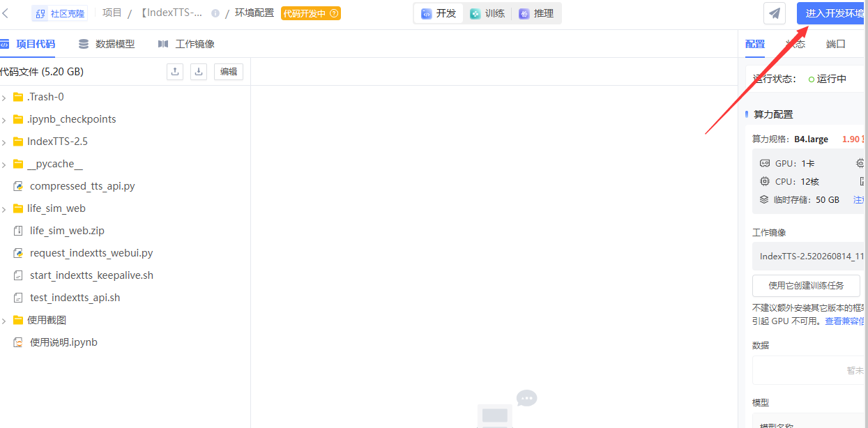Image resolution: width=868 pixels, height=428 pixels.
Task: Click the GPU: 1卡 spec entry
Action: point(787,163)
